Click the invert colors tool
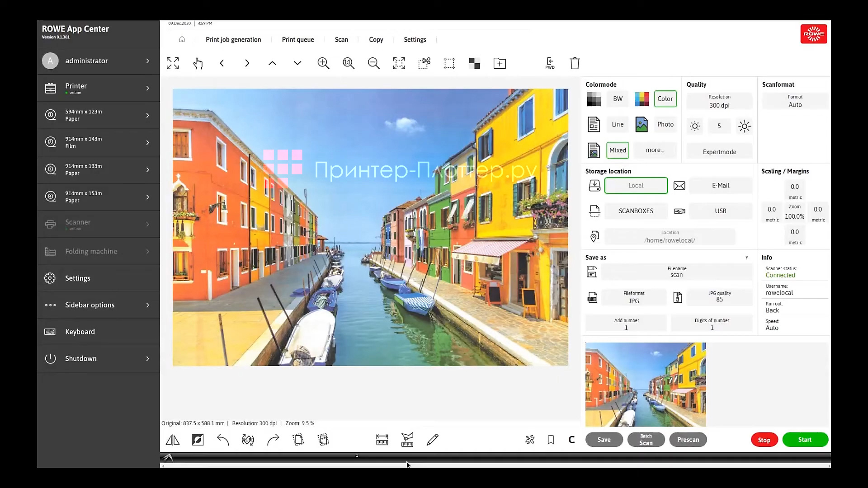 [x=198, y=439]
